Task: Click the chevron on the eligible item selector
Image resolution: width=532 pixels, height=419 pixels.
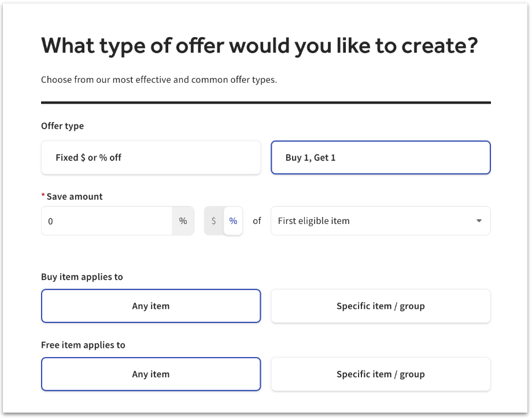Action: 478,220
